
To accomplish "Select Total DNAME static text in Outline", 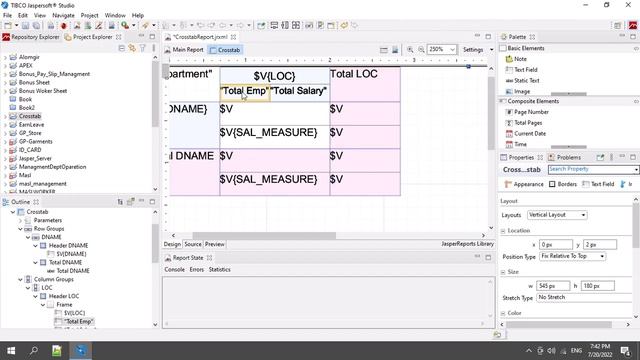I will 73,271.
